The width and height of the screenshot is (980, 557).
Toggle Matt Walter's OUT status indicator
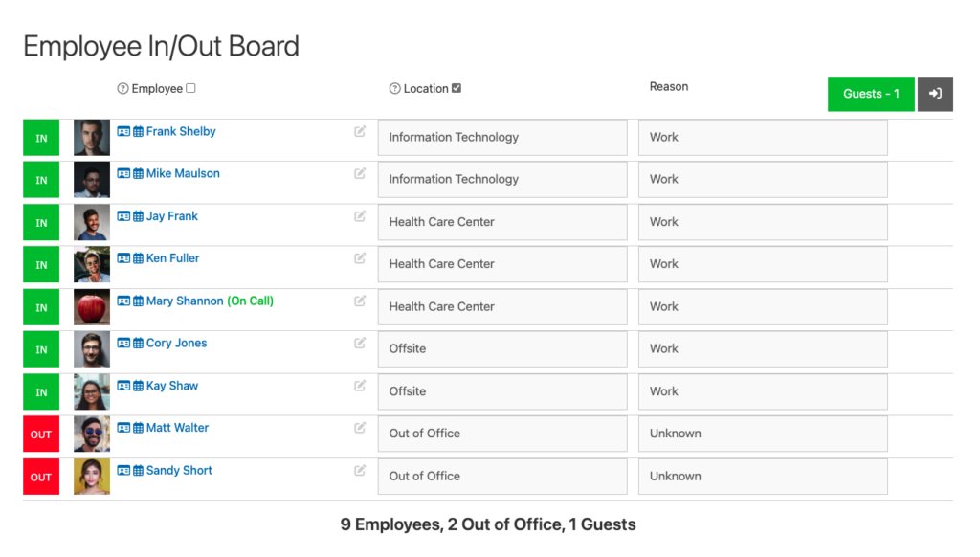pyautogui.click(x=40, y=434)
